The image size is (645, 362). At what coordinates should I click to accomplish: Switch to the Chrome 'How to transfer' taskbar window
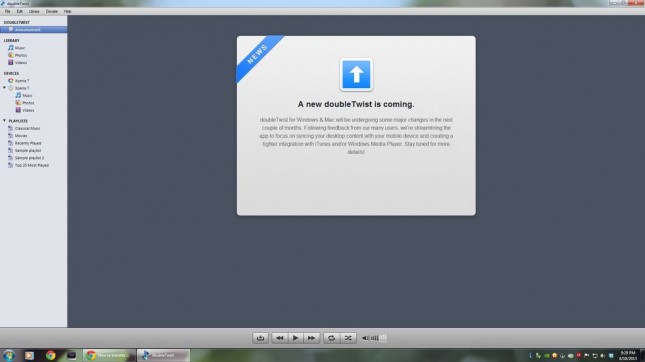pyautogui.click(x=109, y=355)
